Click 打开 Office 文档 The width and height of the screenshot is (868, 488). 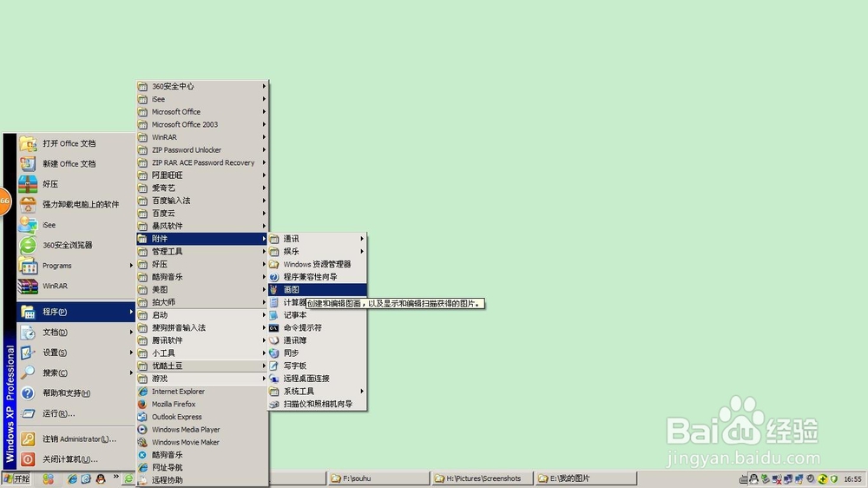click(x=76, y=143)
